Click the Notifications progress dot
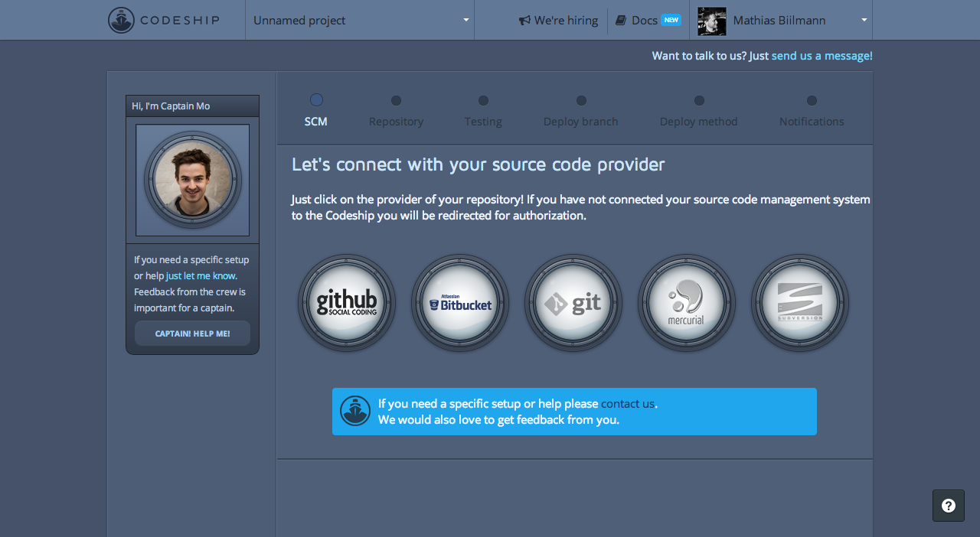The height and width of the screenshot is (537, 980). point(812,100)
